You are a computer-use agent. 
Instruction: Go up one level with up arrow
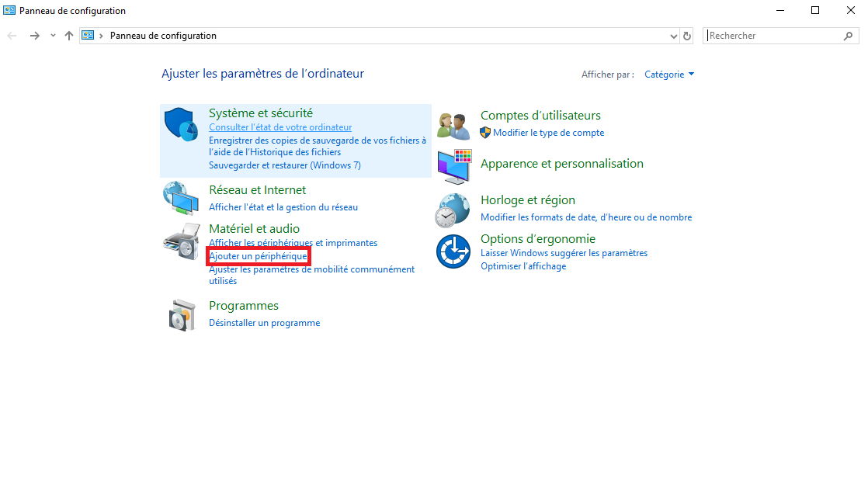(x=69, y=36)
